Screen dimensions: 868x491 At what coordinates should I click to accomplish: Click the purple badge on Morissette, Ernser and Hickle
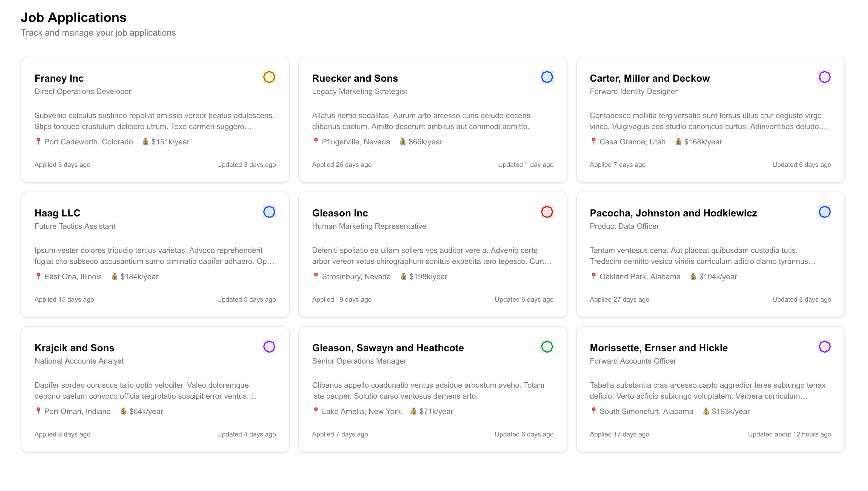pyautogui.click(x=824, y=347)
